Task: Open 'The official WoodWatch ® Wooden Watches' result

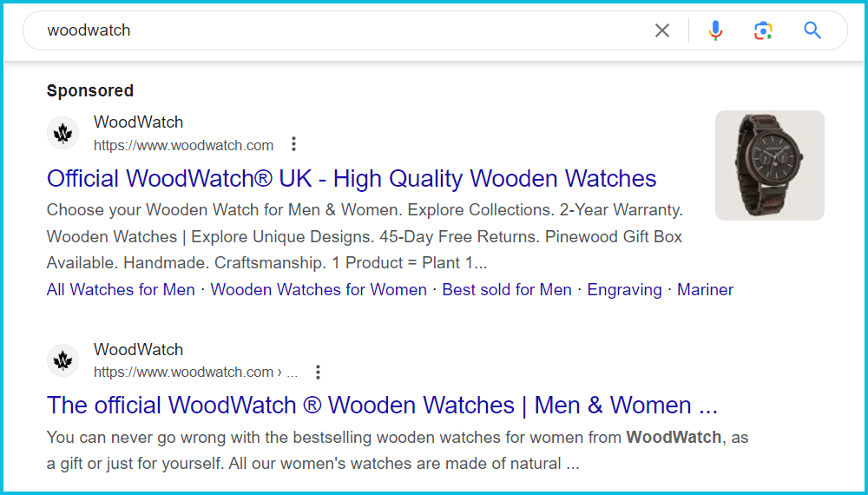Action: (382, 406)
